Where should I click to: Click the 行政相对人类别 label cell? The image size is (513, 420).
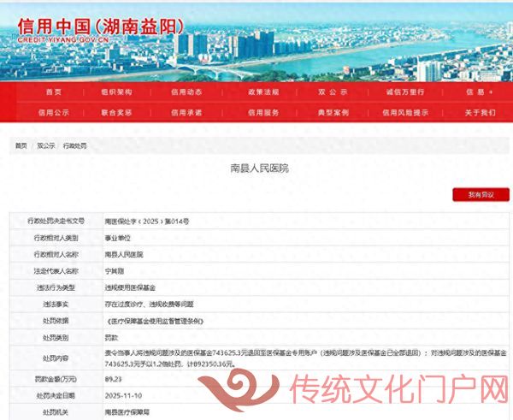[56, 238]
